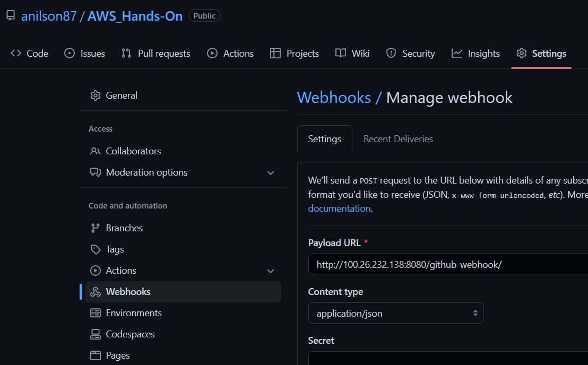Click the Moderation options comment icon
This screenshot has height=365, width=588.
[96, 172]
